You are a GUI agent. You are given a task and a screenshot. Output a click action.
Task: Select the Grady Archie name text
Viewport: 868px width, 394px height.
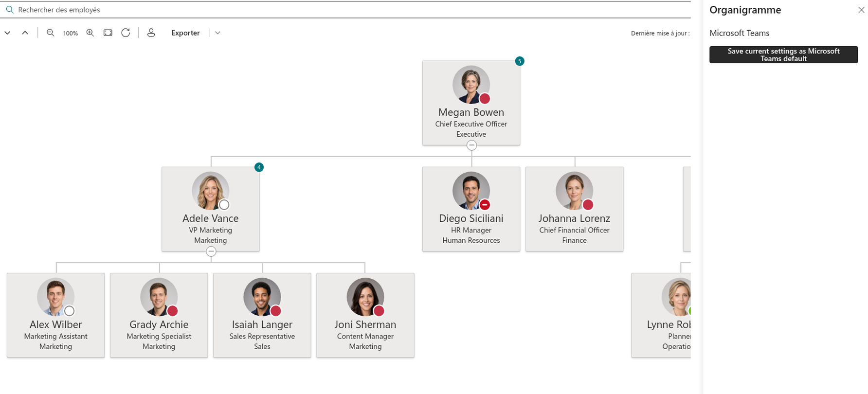(x=159, y=324)
